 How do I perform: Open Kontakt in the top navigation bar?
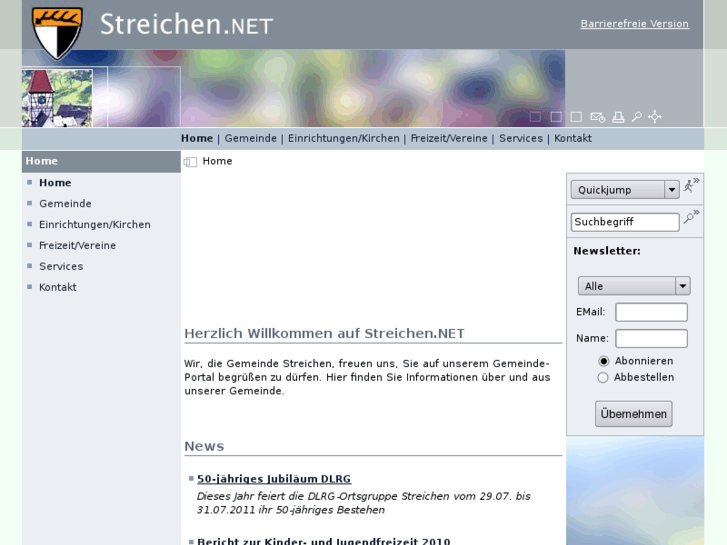(573, 138)
